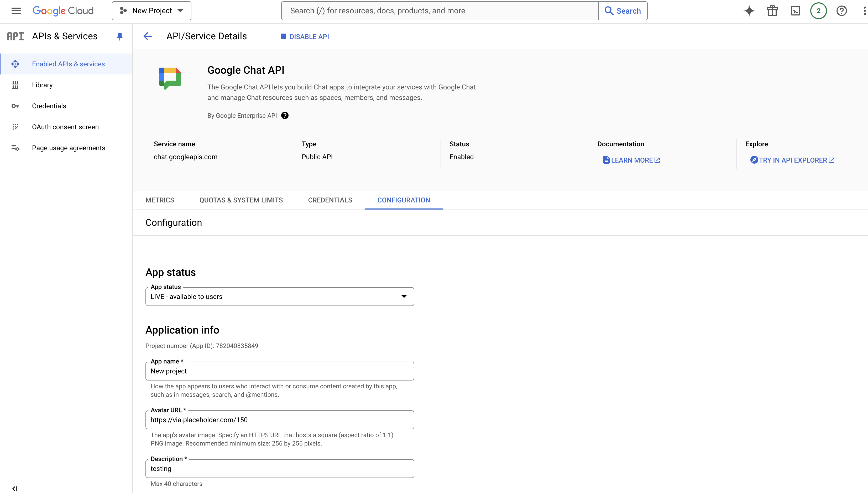Image resolution: width=868 pixels, height=493 pixels.
Task: Click the help tooltip beside Google Enterprise API
Action: pyautogui.click(x=285, y=115)
